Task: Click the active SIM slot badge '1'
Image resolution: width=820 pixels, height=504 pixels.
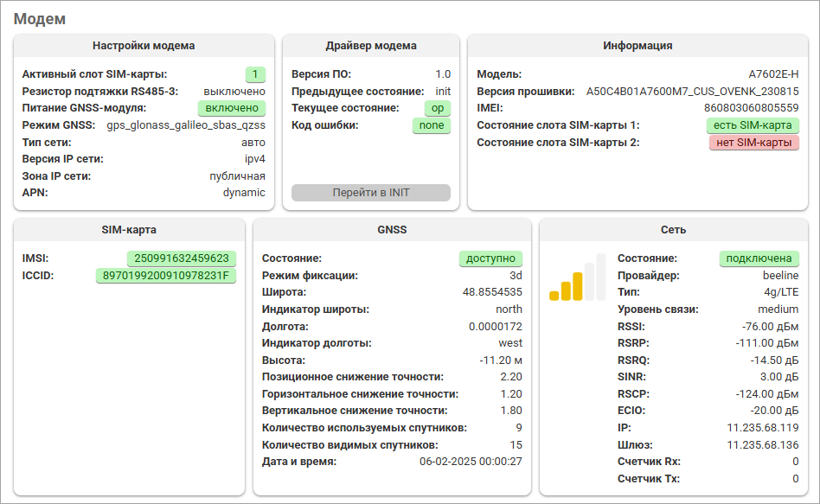Action: [255, 74]
